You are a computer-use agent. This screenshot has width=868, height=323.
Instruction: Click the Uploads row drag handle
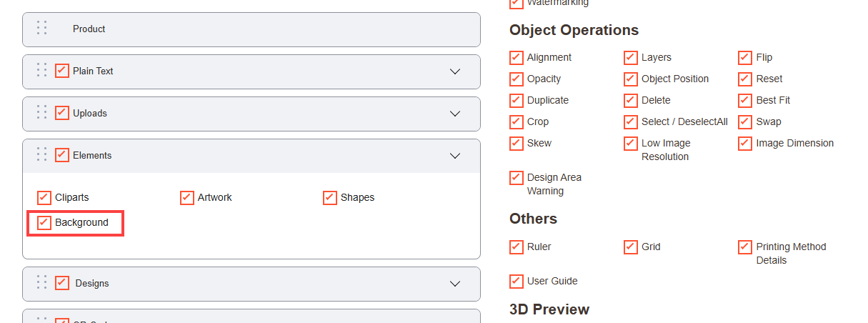click(42, 113)
